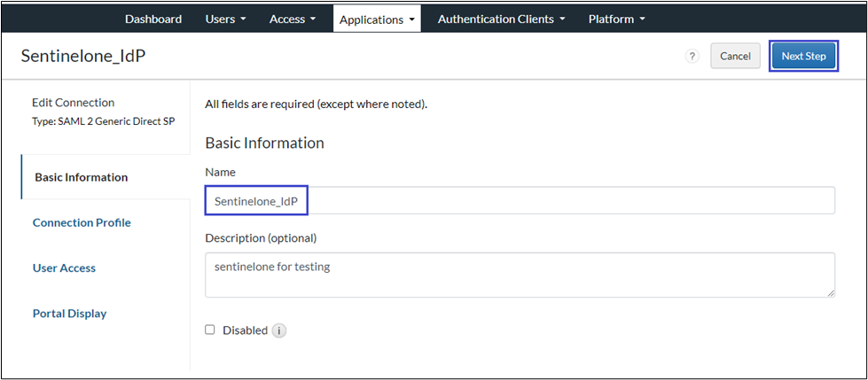Click the 'Disabled' text label
Image resolution: width=868 pixels, height=380 pixels.
tap(245, 330)
